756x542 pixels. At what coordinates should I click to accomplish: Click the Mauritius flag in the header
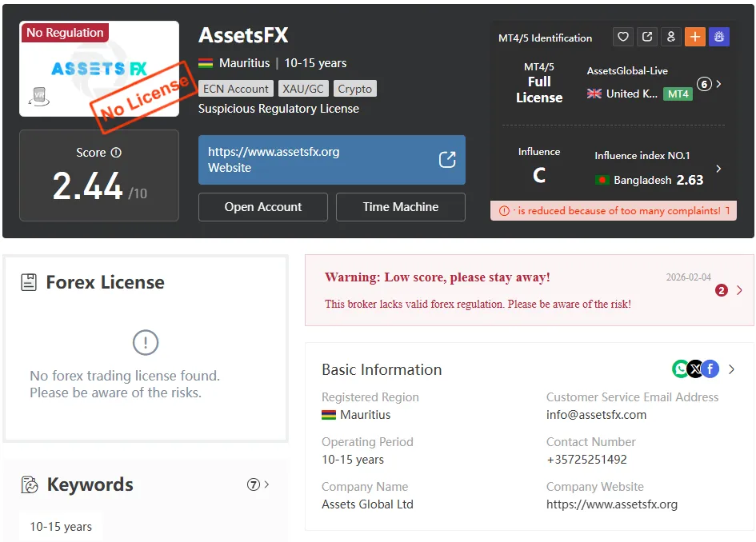coord(206,63)
